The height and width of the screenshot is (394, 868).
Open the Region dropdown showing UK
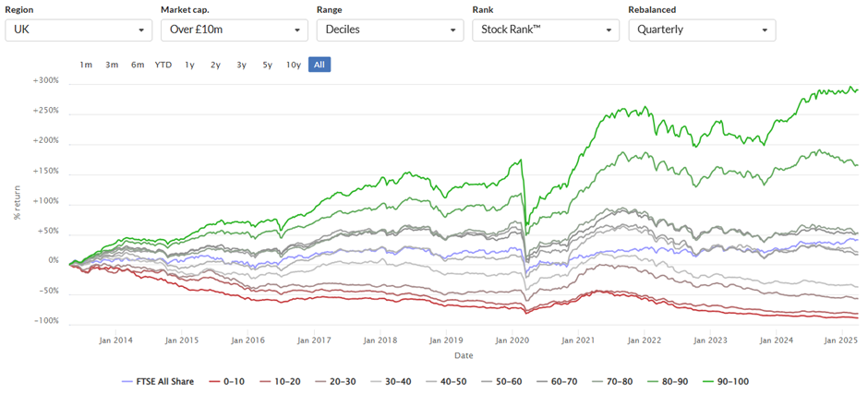pyautogui.click(x=78, y=30)
